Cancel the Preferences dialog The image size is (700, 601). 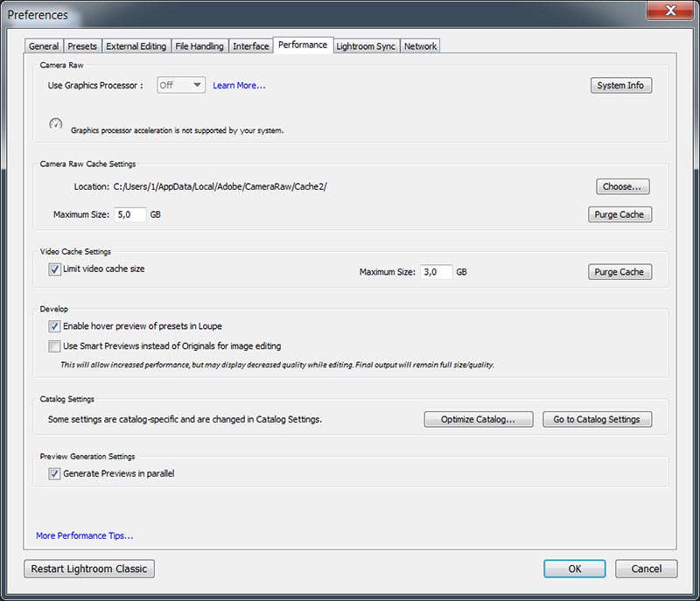click(x=646, y=569)
